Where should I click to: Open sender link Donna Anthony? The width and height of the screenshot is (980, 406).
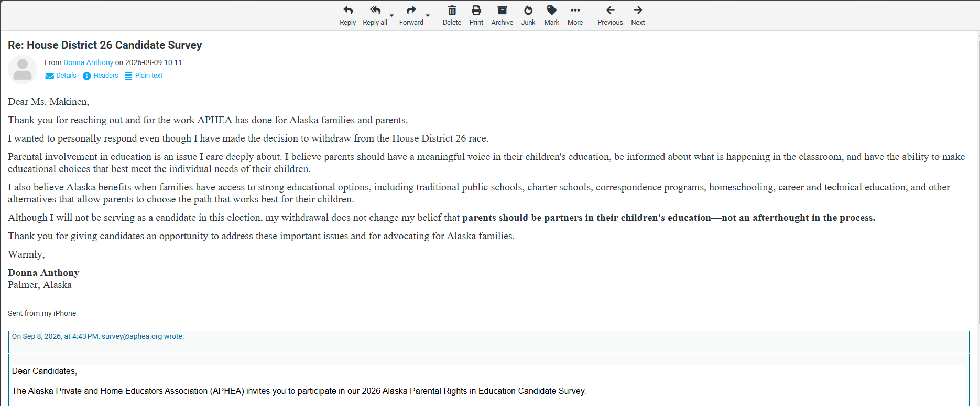88,62
